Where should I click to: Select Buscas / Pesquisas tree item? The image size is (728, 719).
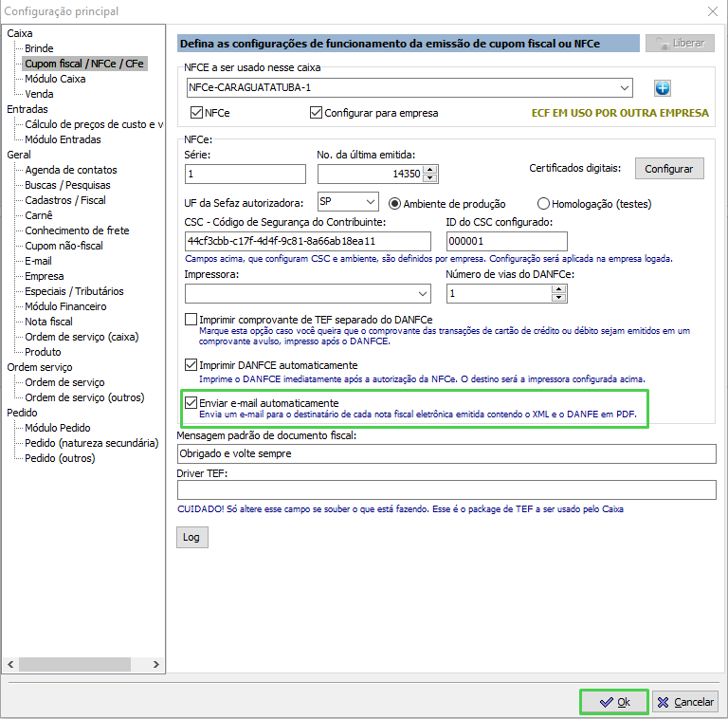(67, 185)
